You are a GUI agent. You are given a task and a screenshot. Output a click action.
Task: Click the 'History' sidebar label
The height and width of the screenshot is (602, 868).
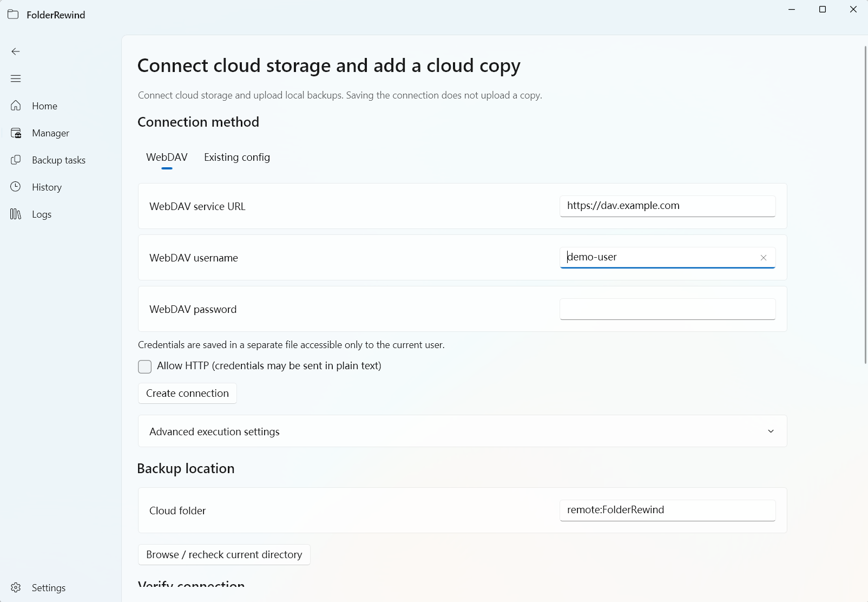pyautogui.click(x=47, y=187)
